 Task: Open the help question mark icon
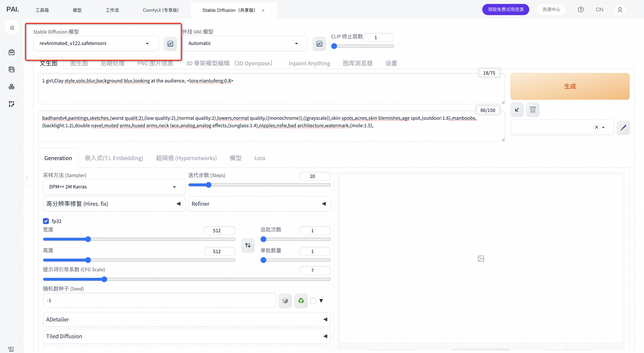[581, 10]
